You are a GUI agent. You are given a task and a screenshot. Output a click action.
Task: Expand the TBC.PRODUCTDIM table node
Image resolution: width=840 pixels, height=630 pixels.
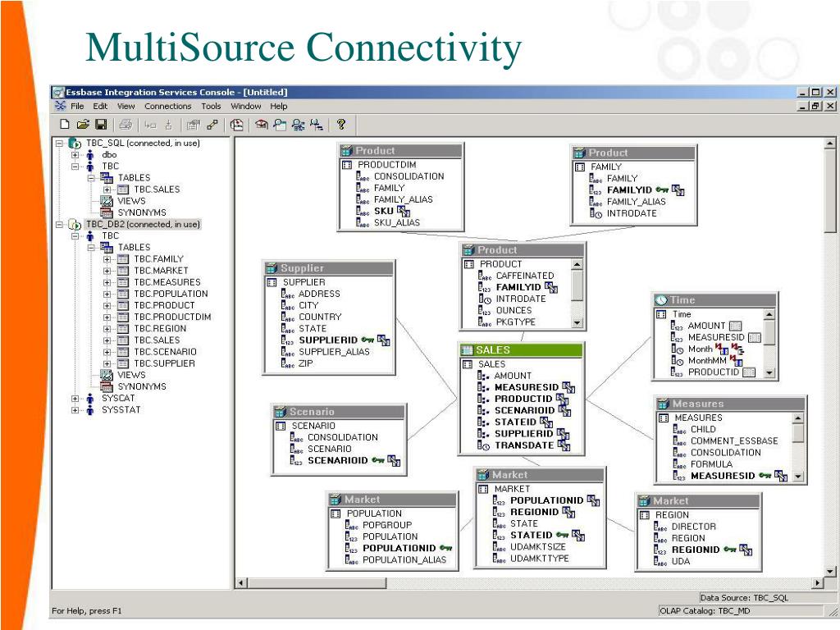pos(107,317)
